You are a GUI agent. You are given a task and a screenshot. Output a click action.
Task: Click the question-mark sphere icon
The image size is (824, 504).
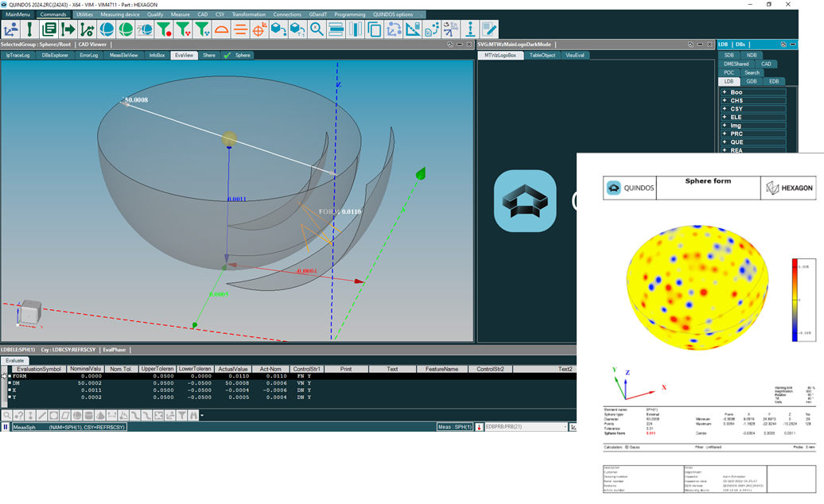(x=145, y=29)
